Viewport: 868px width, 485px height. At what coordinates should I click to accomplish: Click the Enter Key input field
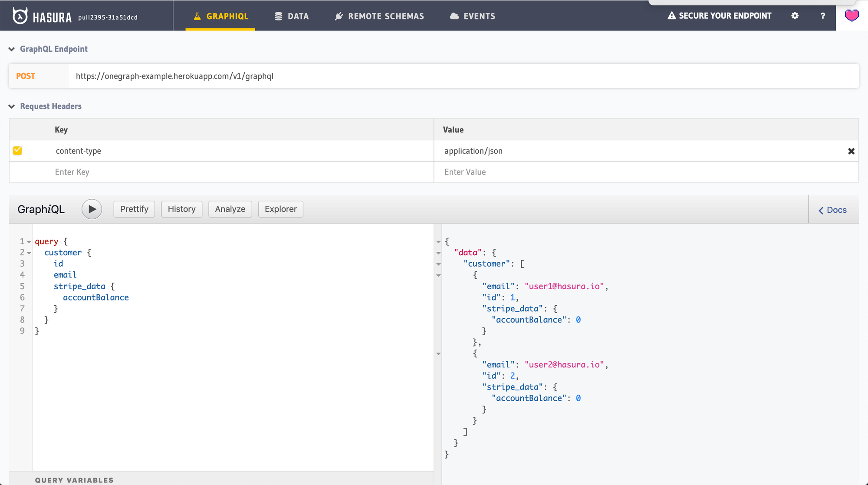(243, 172)
